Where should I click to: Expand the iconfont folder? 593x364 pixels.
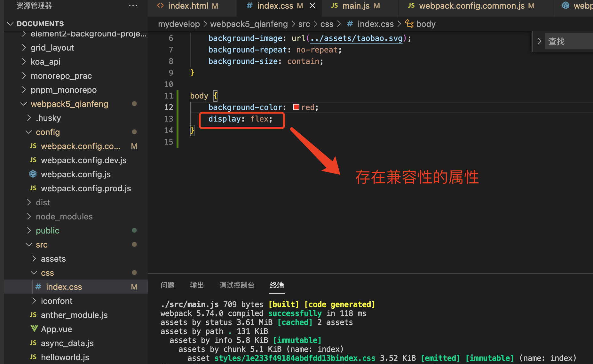57,301
